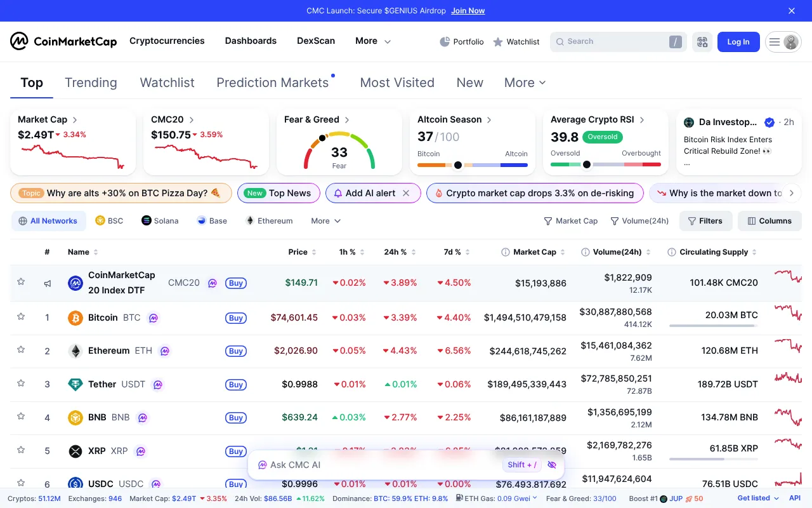Image resolution: width=812 pixels, height=508 pixels.
Task: Open the Portfolio pie chart icon
Action: (445, 42)
